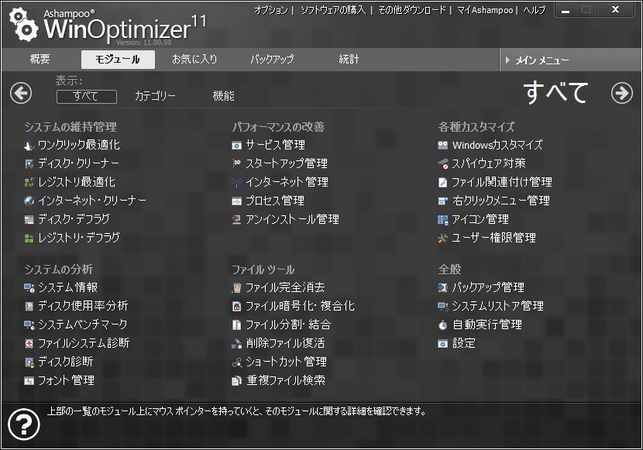Viewport: 643px width, 450px height.
Task: Click the ワンクリック最適化 module icon
Action: click(29, 145)
